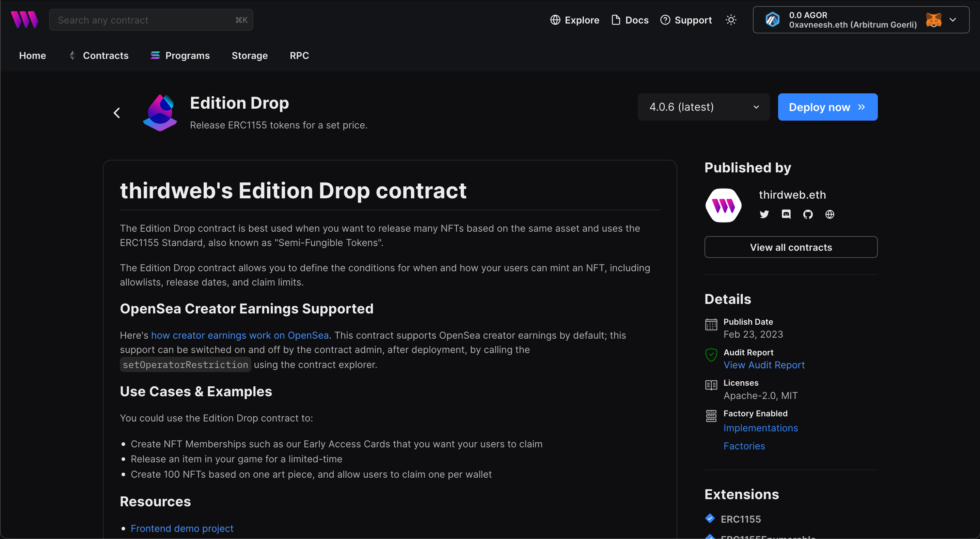Click the MetaMask fox icon in wallet widget
Image resolution: width=980 pixels, height=539 pixels.
935,19
